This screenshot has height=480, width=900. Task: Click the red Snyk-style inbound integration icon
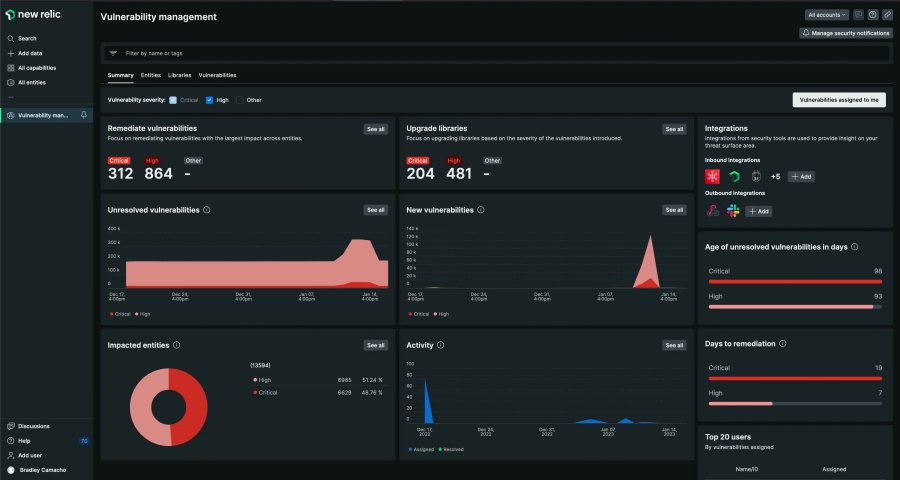pos(713,176)
